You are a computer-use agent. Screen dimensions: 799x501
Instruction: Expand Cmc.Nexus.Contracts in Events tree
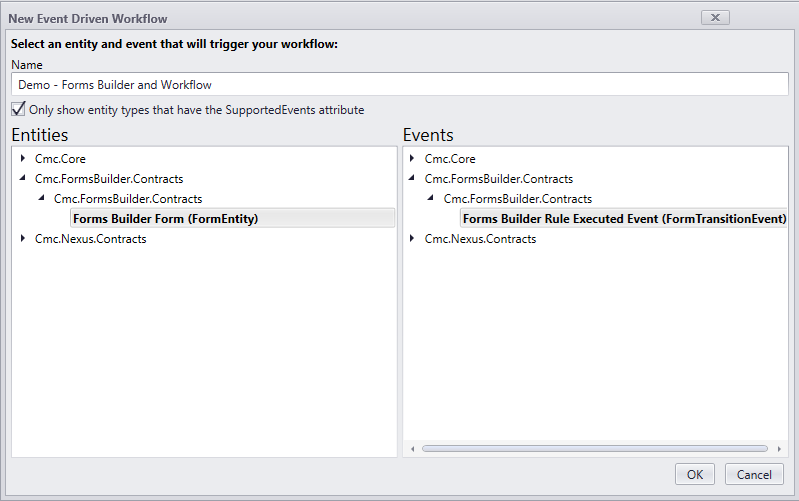[x=413, y=239]
